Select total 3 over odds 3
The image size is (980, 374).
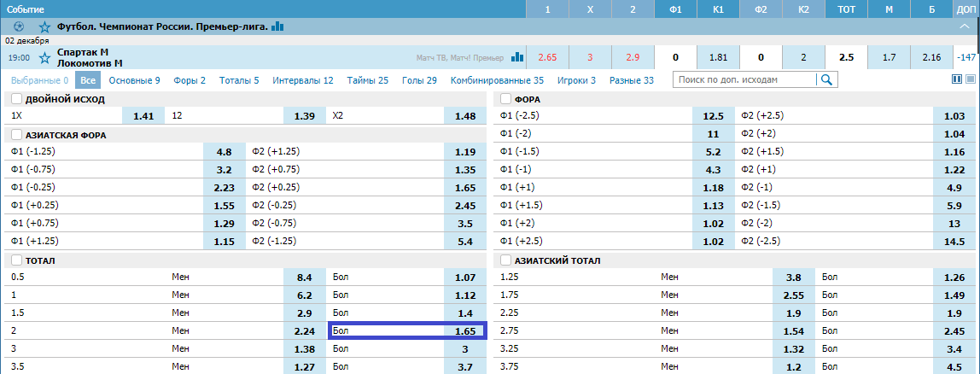coord(465,349)
